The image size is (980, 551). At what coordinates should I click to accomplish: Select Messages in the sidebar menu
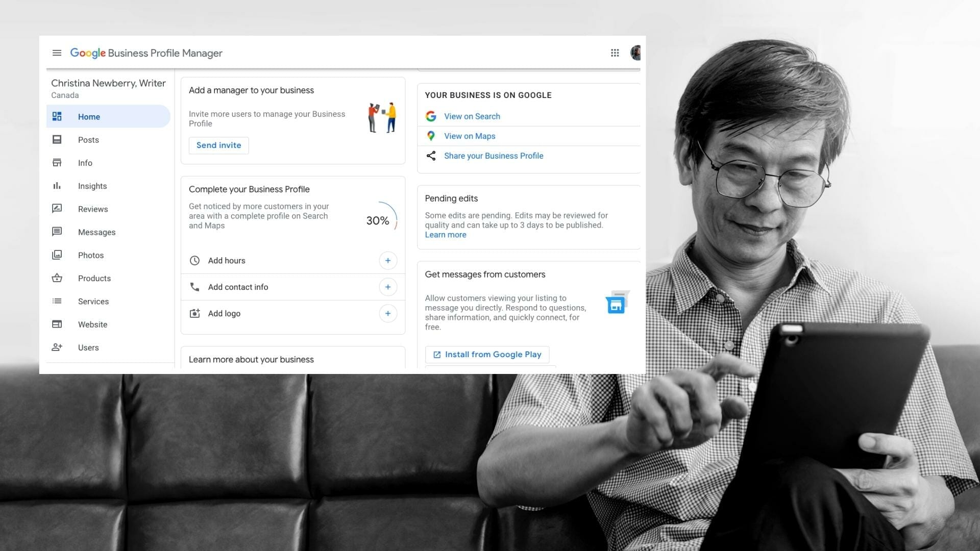coord(96,232)
